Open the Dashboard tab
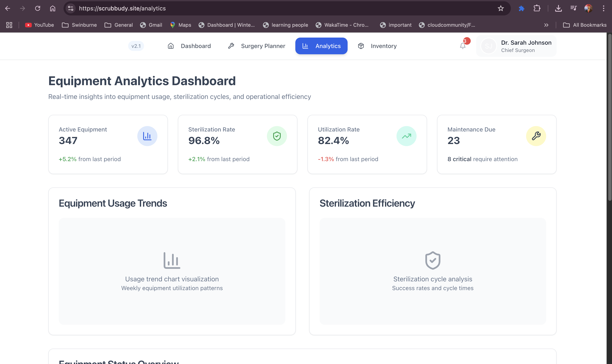The width and height of the screenshot is (612, 364). pos(189,46)
